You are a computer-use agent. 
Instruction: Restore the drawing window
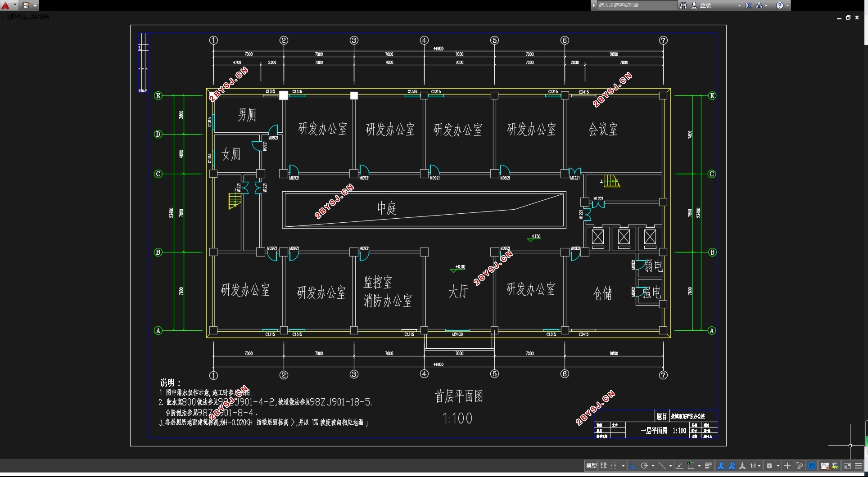tap(848, 18)
